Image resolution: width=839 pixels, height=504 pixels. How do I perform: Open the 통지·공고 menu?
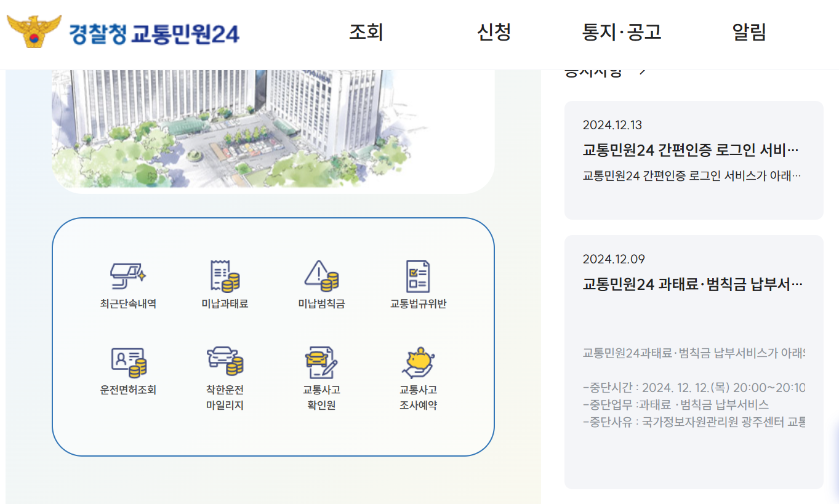622,32
